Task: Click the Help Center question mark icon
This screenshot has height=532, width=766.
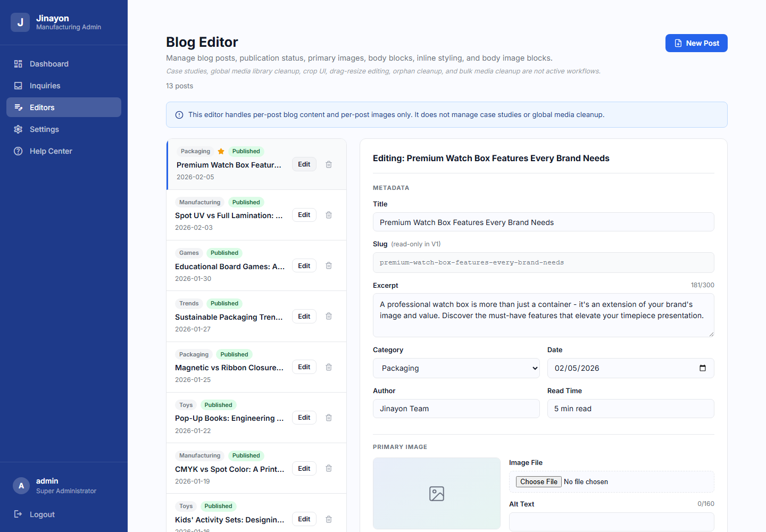Action: point(18,151)
